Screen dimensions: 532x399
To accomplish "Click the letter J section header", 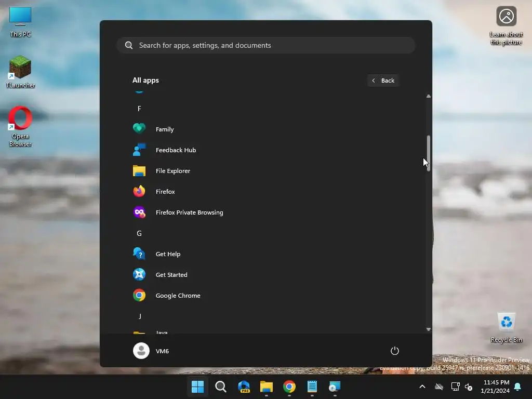I will [x=140, y=316].
